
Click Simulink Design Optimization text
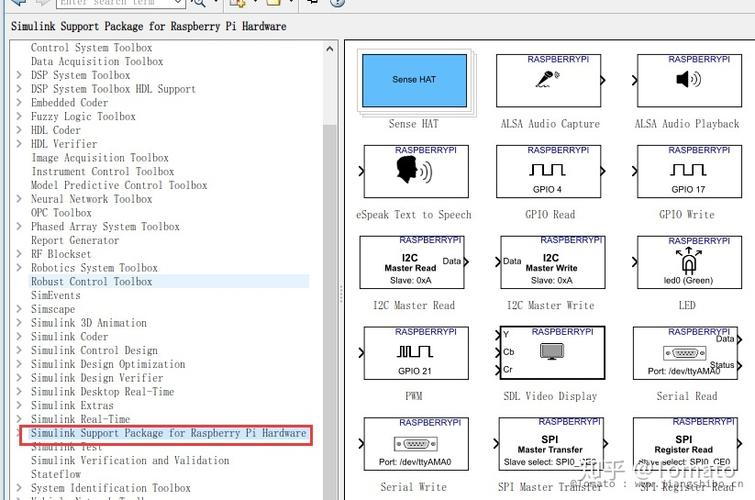pyautogui.click(x=108, y=364)
